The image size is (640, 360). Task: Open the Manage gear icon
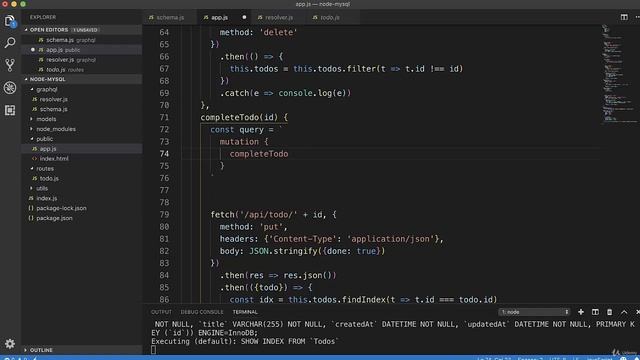pyautogui.click(x=10, y=344)
